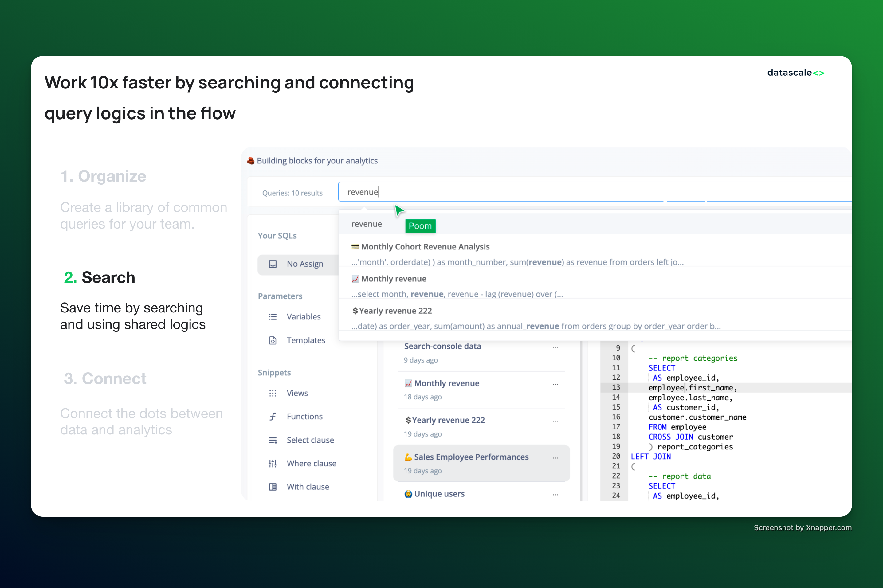Click the chart icon on the Monthly revenue list card

[408, 383]
